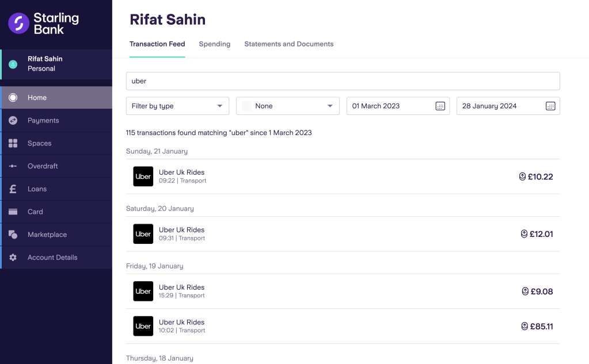Click the £9.08 amount
The height and width of the screenshot is (364, 589).
point(542,292)
